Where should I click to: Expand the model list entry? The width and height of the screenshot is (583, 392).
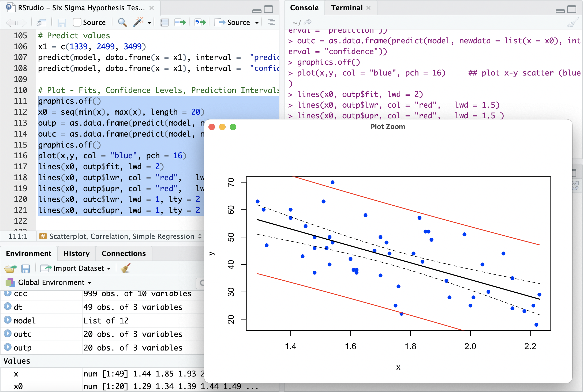point(8,320)
